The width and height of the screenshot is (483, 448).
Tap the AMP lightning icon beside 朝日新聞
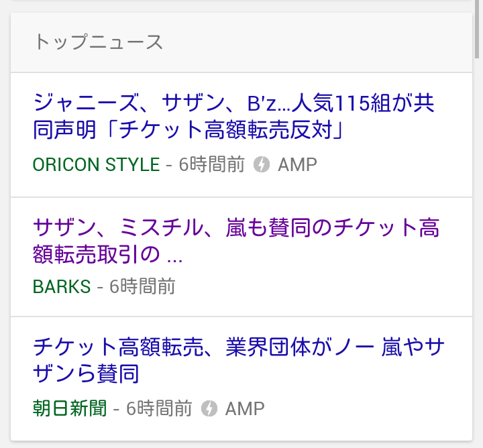click(x=209, y=408)
